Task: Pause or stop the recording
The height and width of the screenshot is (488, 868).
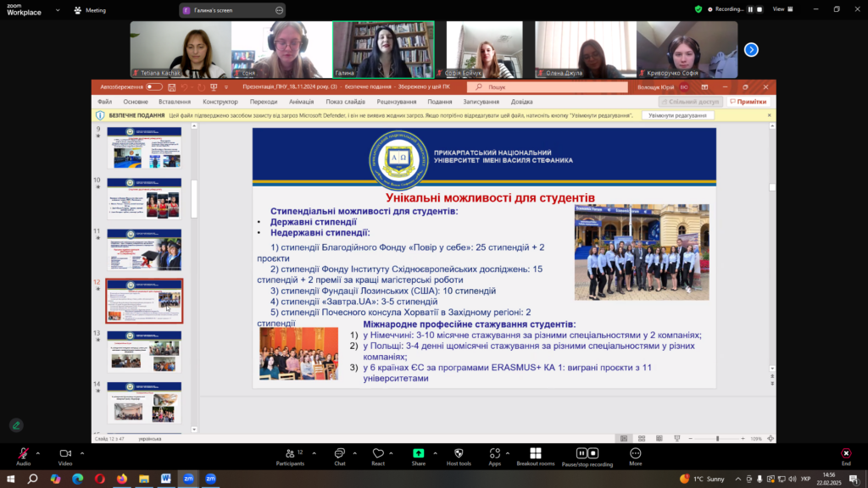Action: (587, 453)
